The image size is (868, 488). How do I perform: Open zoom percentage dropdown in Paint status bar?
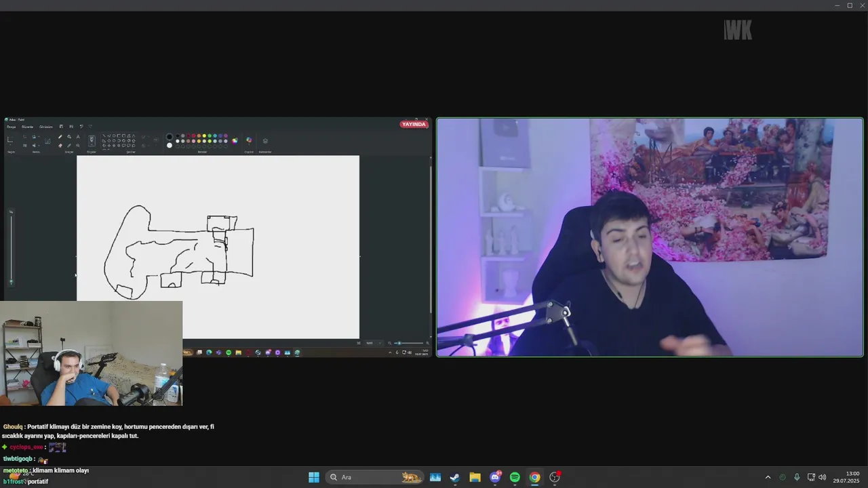click(372, 343)
